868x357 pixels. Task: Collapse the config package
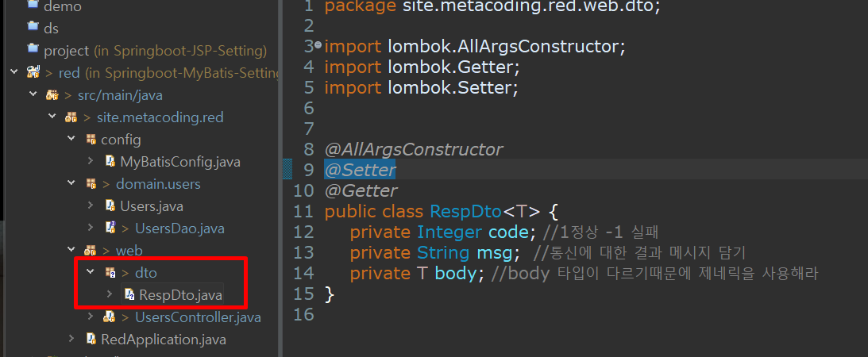[71, 139]
